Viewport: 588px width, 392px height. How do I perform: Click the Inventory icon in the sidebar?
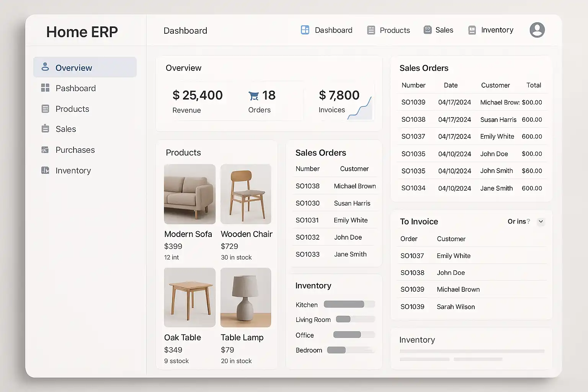coord(45,170)
